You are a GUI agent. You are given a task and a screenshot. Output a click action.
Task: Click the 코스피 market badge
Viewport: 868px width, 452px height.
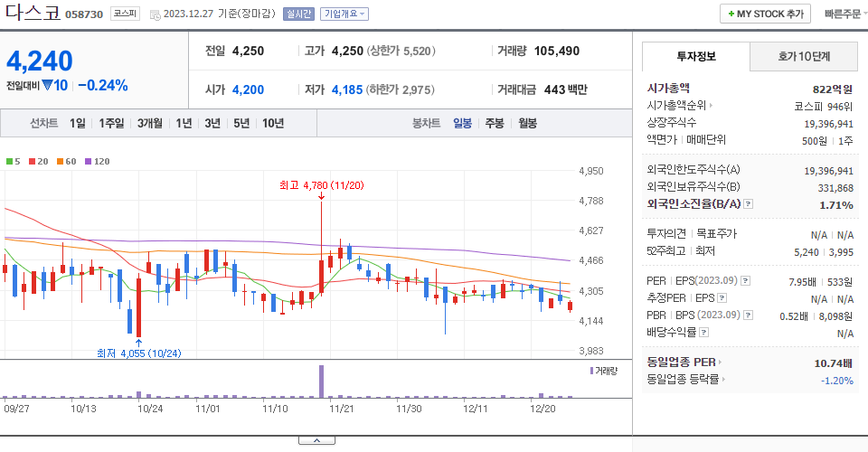[x=125, y=14]
